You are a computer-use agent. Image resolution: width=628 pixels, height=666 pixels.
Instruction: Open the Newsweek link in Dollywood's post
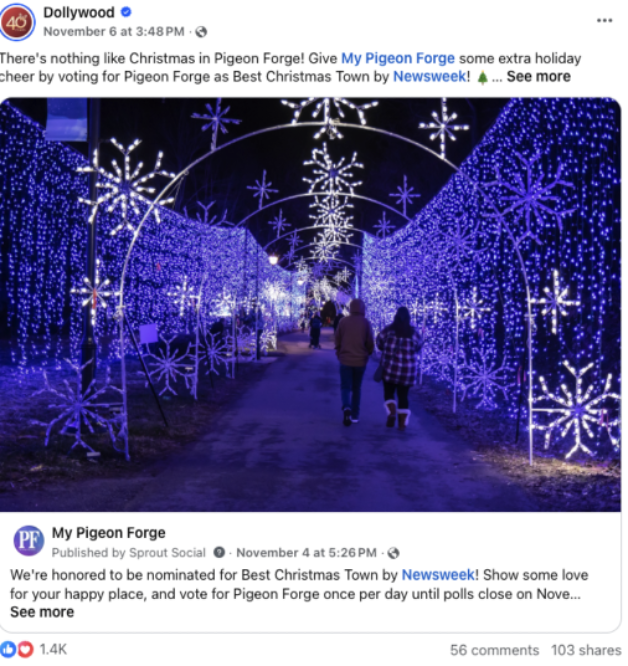[x=430, y=77]
